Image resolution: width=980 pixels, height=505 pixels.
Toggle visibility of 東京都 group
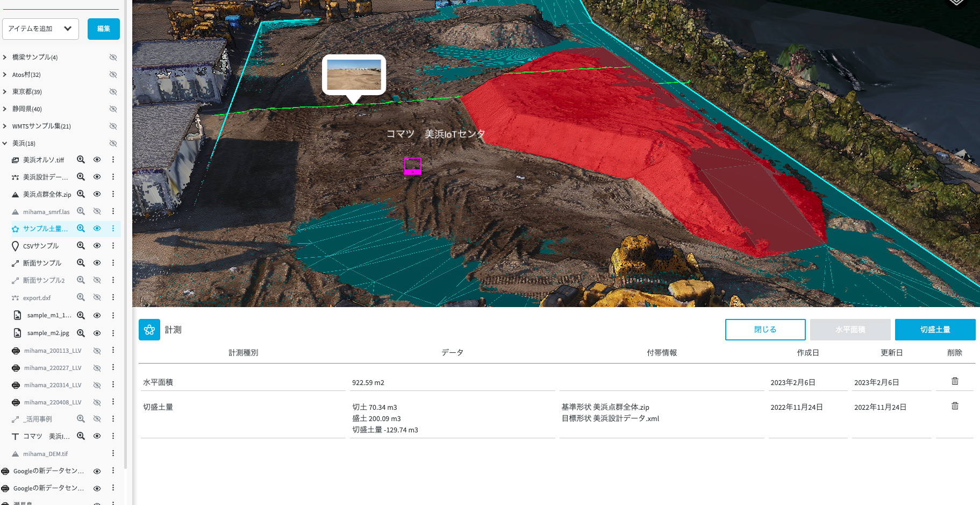tap(113, 92)
